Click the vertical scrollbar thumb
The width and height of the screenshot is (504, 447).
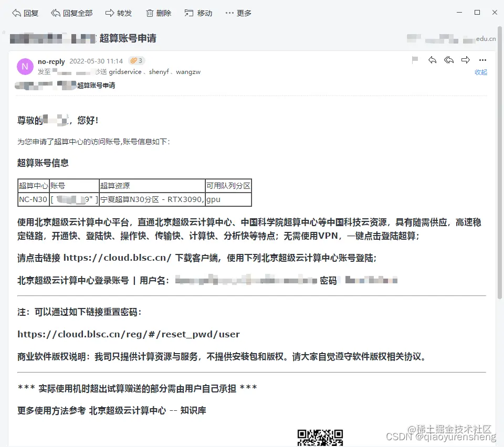pos(499,163)
